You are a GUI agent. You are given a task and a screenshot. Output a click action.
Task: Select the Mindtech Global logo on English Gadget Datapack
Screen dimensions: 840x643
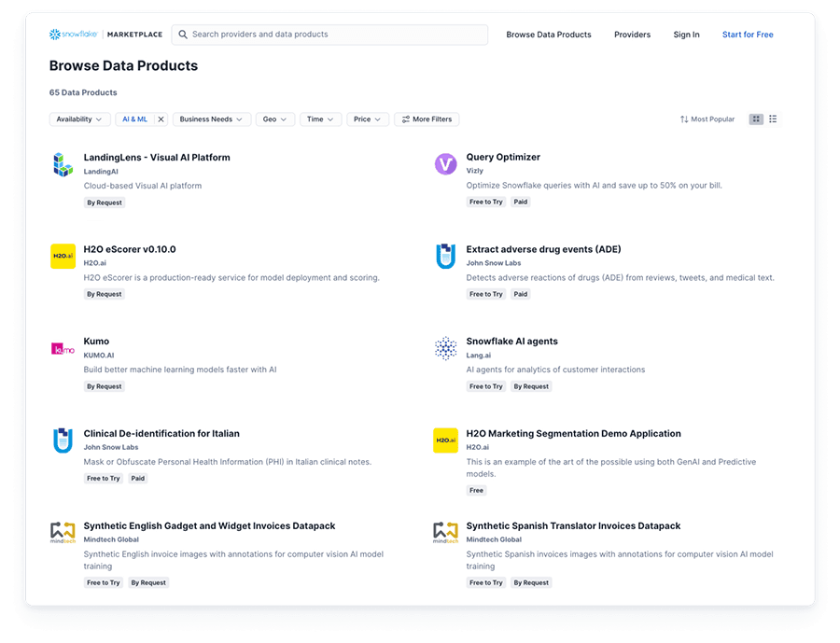(62, 532)
